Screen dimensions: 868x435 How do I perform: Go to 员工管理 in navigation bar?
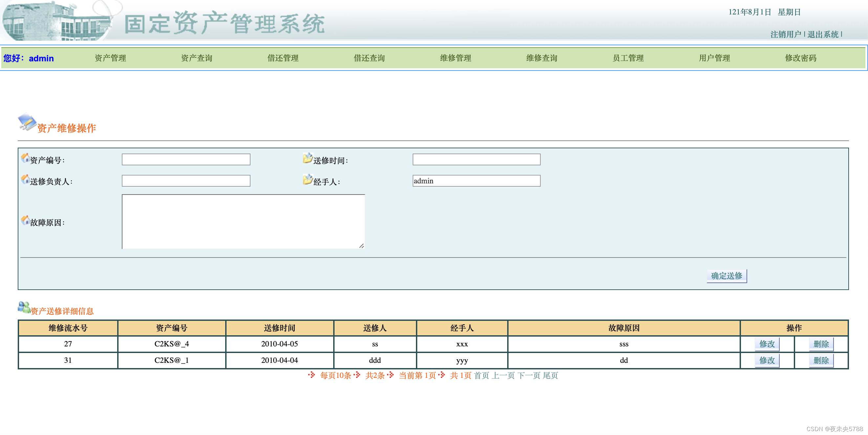coord(628,58)
